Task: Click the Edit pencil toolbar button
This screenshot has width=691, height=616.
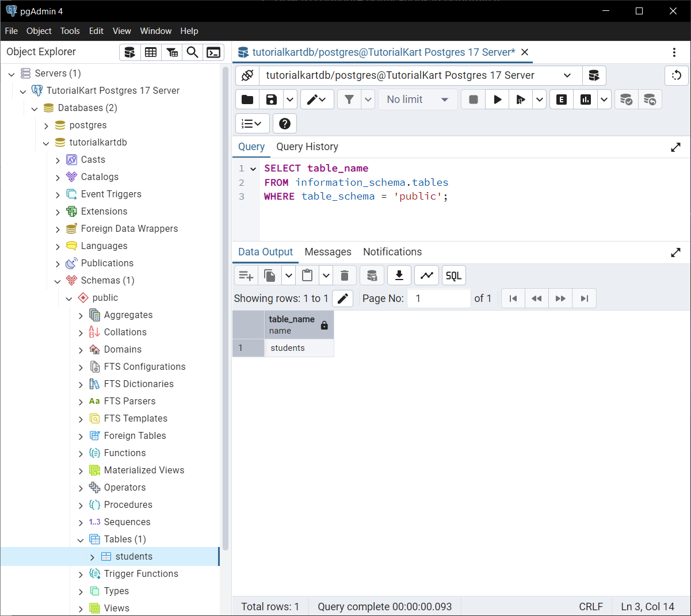Action: pyautogui.click(x=317, y=100)
